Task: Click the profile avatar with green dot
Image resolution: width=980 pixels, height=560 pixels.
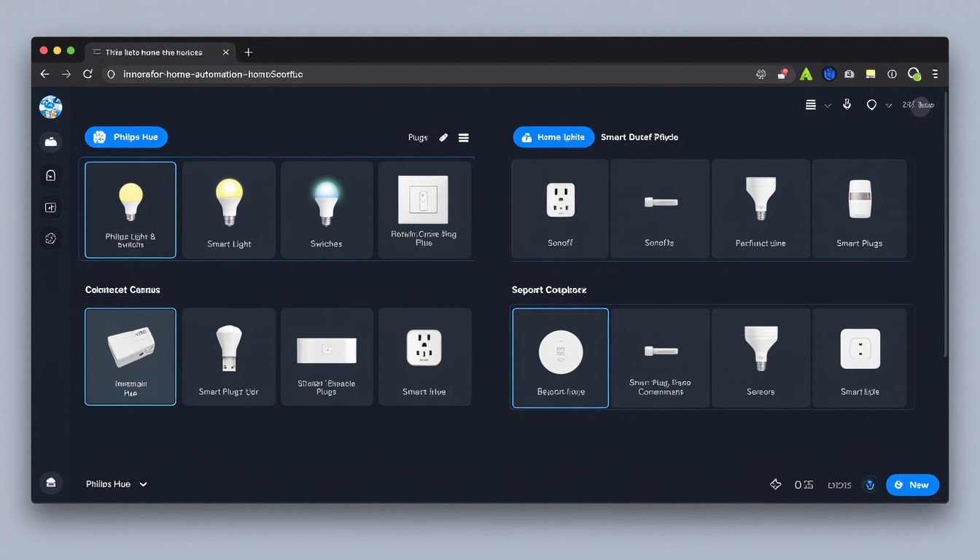Action: pos(914,74)
